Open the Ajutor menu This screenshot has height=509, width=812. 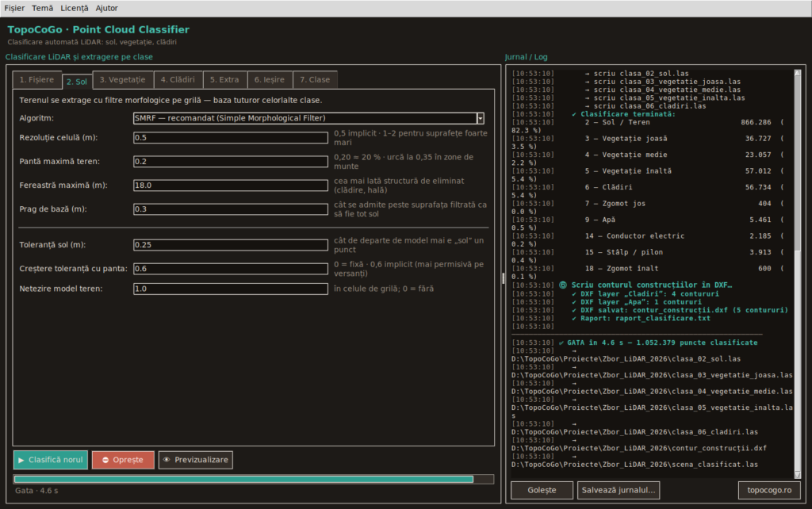click(106, 8)
